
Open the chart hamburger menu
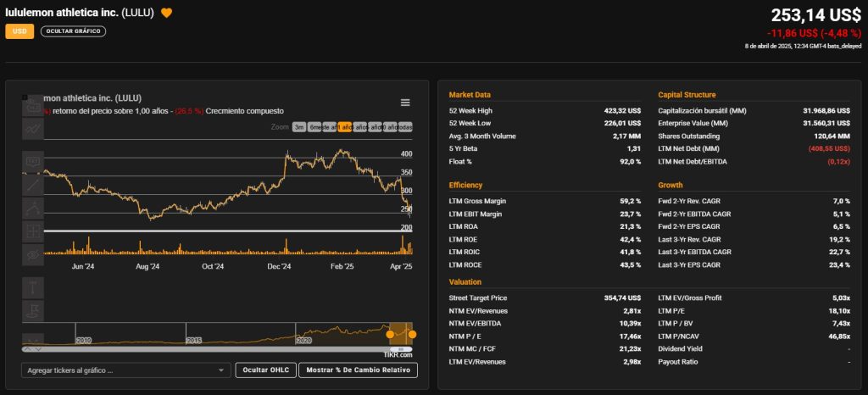point(405,103)
